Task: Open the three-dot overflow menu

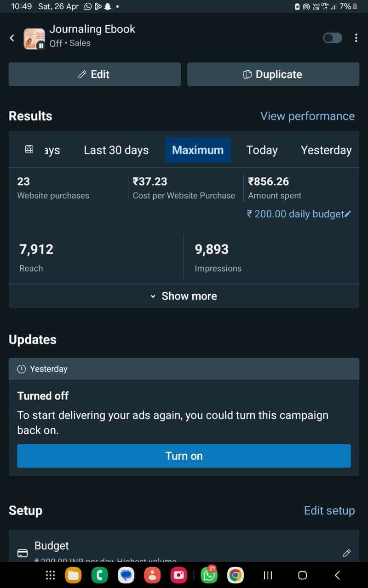Action: [357, 38]
